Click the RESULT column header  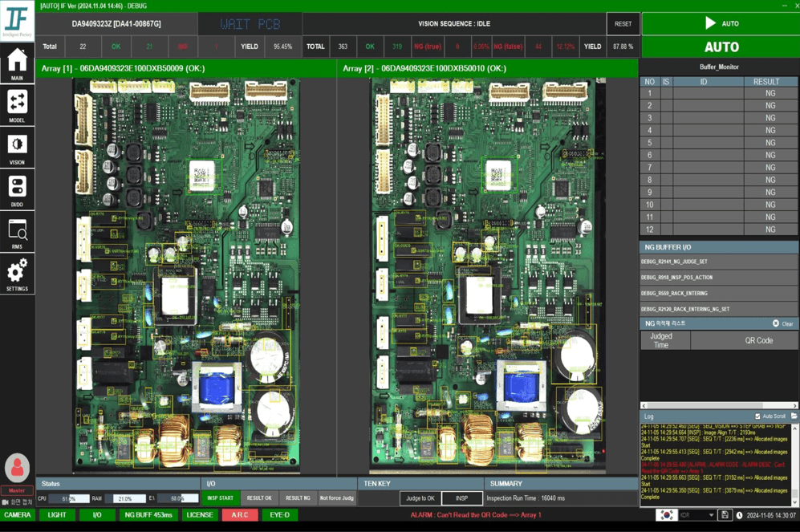[x=765, y=82]
